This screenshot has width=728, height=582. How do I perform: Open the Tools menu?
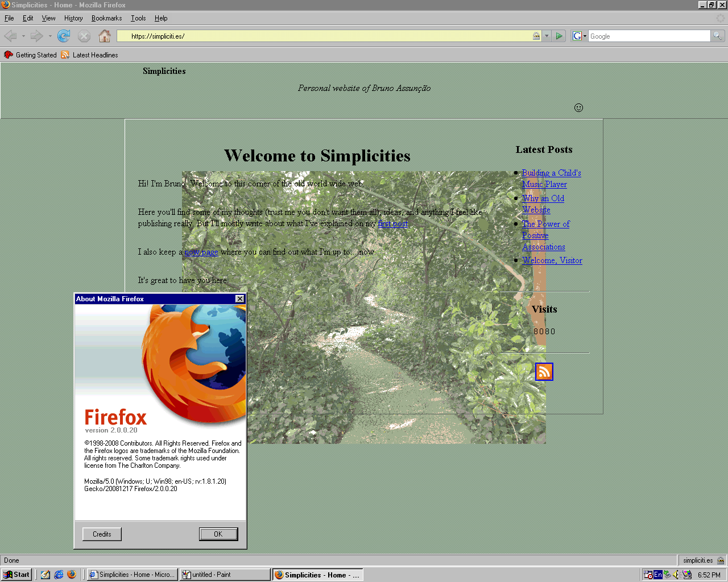pyautogui.click(x=138, y=18)
